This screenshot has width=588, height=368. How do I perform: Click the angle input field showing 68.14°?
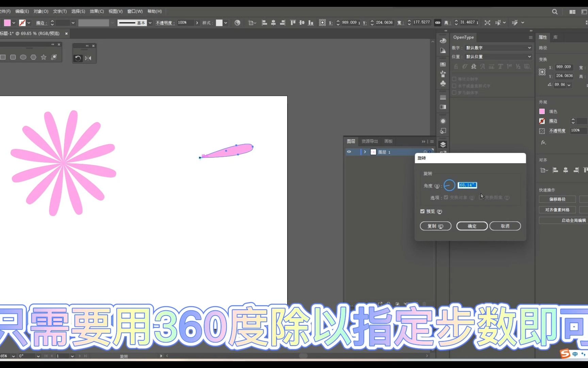[467, 185]
